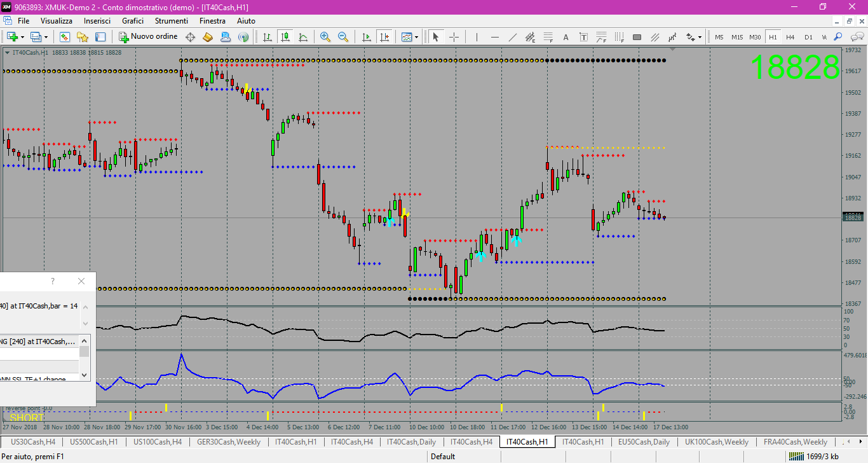Insert Fibonacci retracement tool
Image resolution: width=868 pixels, height=463 pixels.
click(548, 37)
